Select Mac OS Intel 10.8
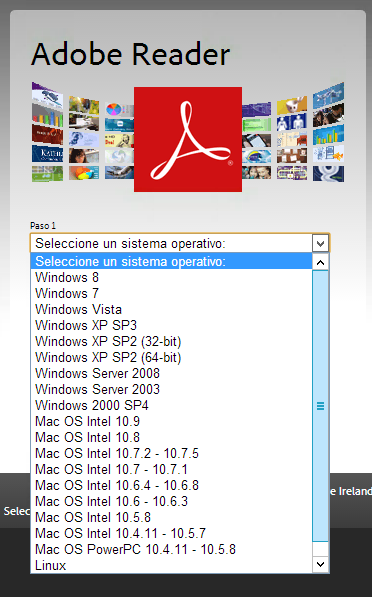This screenshot has height=597, width=372. (171, 437)
